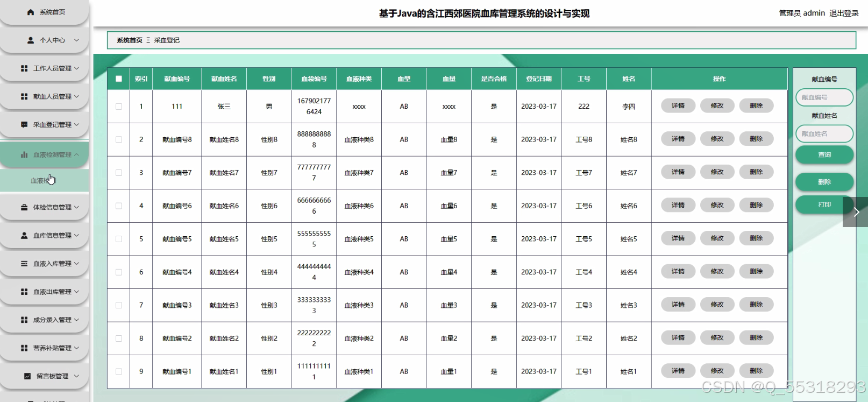Open 详情 for row 献血编号6
The width and height of the screenshot is (868, 402).
coord(678,206)
